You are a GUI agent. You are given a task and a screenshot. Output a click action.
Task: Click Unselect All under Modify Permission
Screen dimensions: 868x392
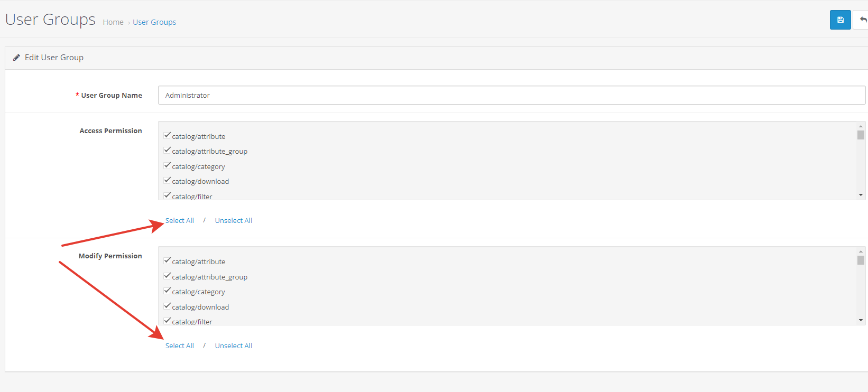coord(234,346)
